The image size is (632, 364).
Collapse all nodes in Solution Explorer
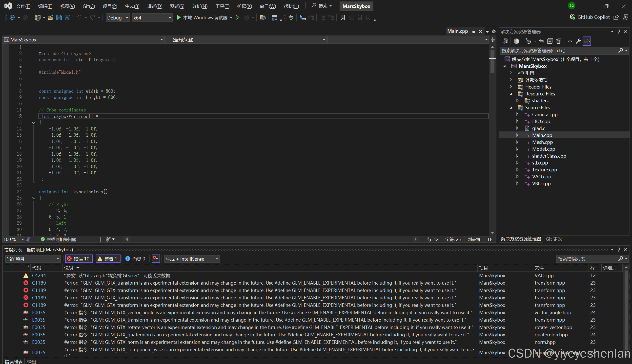point(550,41)
